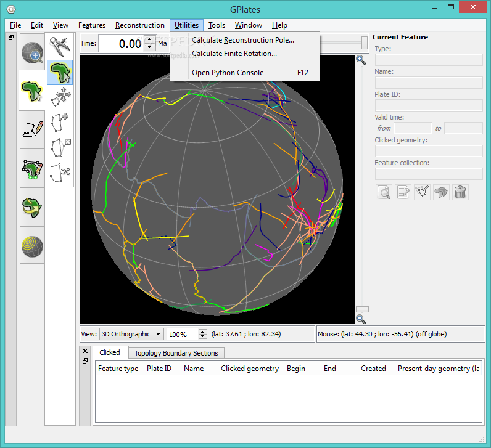
Task: Select the Feature Inspection tool tab
Action: coord(32,91)
